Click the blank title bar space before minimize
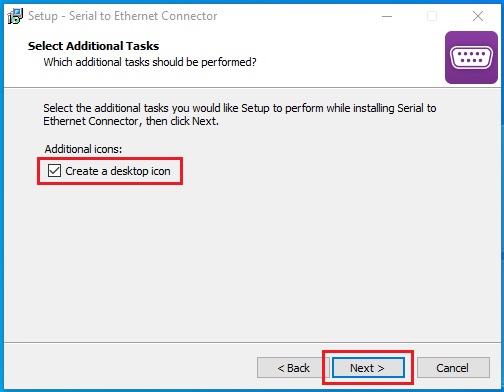This screenshot has height=392, width=504. (x=293, y=16)
